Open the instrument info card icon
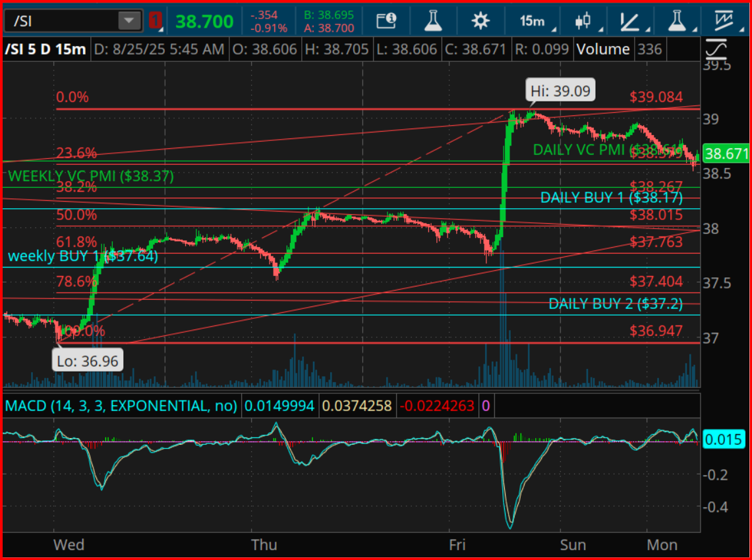This screenshot has height=560, width=752. pos(386,20)
